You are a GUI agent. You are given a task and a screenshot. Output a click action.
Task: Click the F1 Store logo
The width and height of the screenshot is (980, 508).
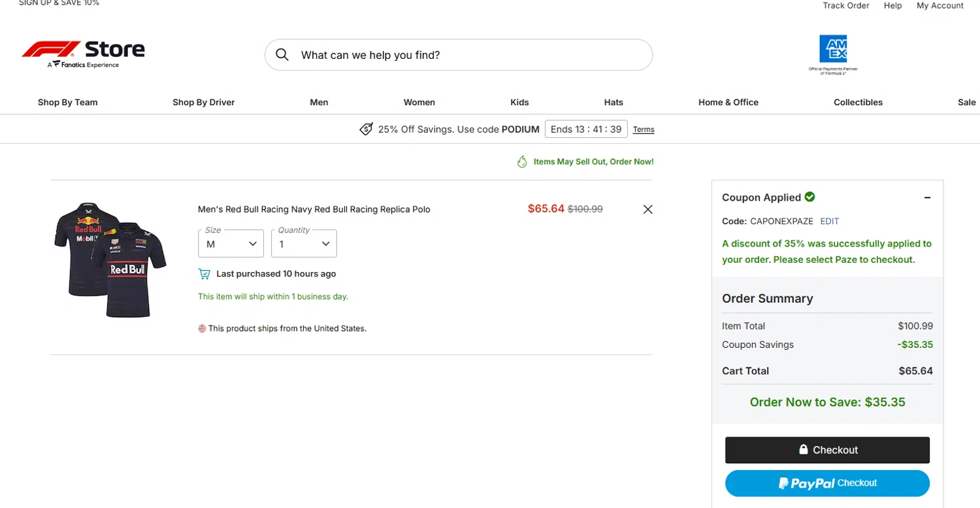point(83,53)
